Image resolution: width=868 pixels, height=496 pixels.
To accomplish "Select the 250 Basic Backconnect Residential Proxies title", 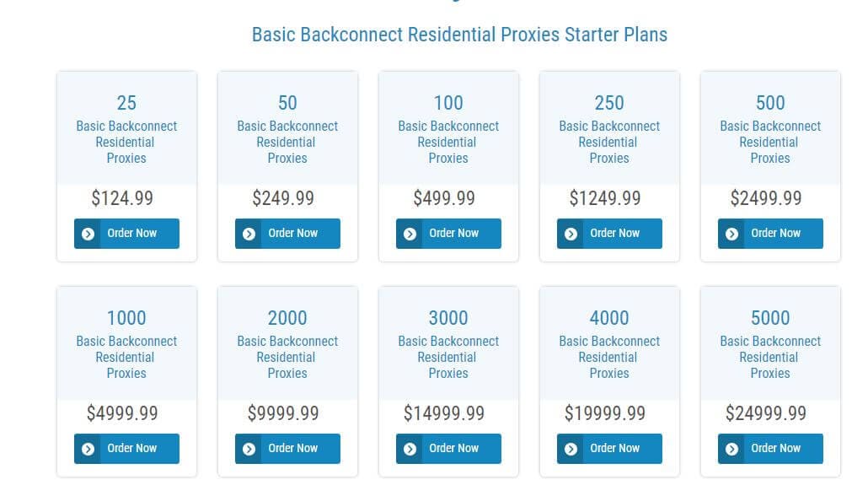I will pos(609,129).
